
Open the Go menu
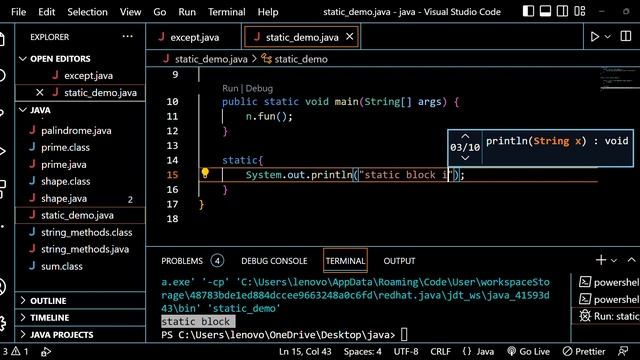[160, 12]
